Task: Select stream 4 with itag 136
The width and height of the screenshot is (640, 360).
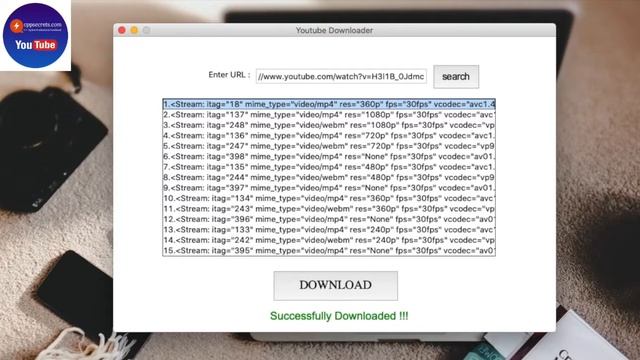Action: [329, 136]
